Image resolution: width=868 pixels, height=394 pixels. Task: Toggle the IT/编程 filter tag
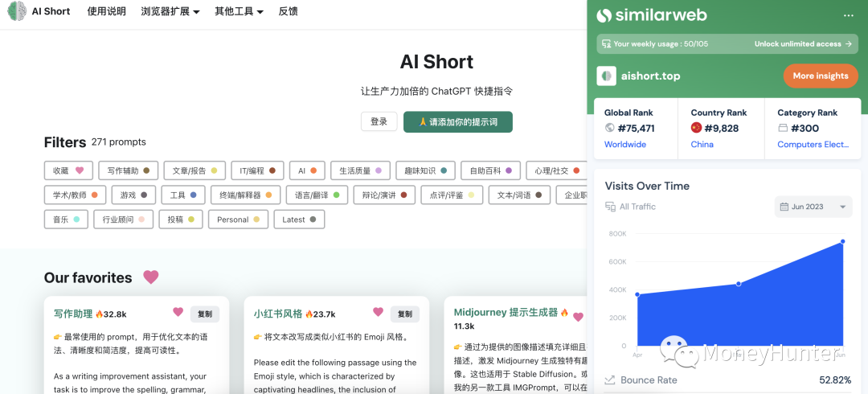click(x=257, y=170)
